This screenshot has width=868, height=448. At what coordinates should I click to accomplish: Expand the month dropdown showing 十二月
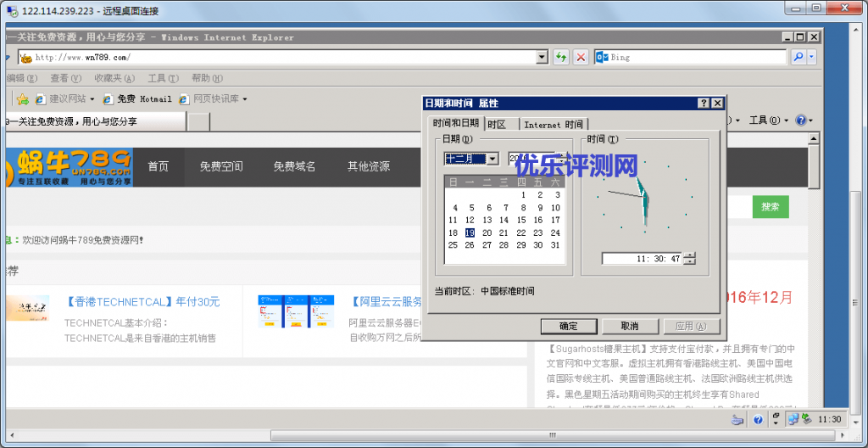coord(492,159)
